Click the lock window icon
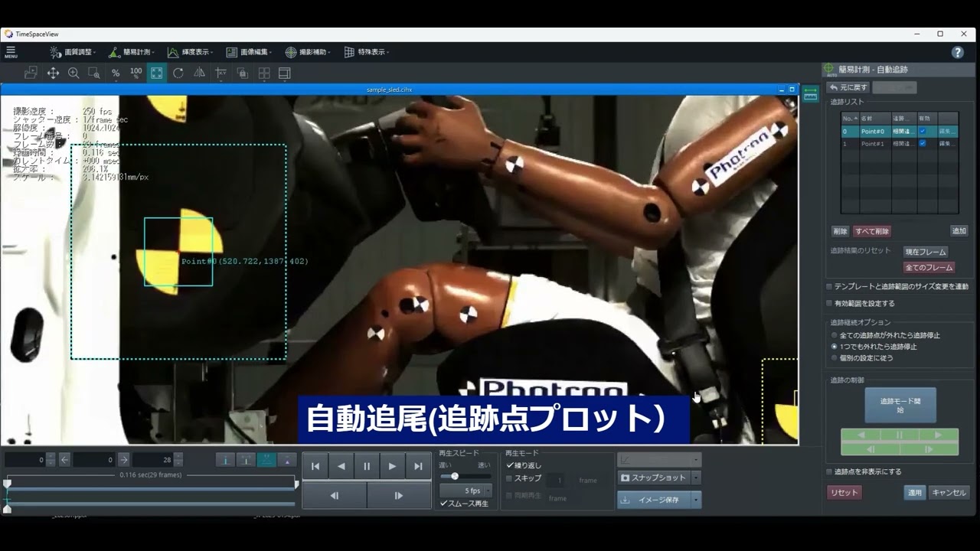This screenshot has width=980, height=551. click(242, 73)
